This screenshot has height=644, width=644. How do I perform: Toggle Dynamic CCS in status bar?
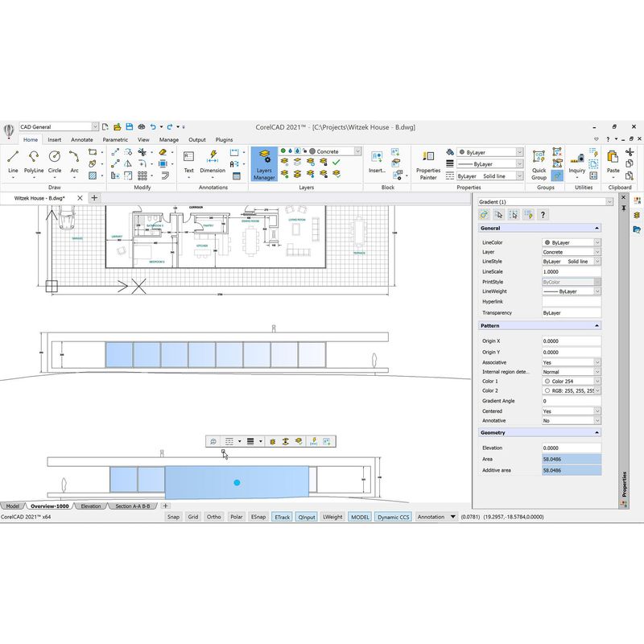coord(394,517)
